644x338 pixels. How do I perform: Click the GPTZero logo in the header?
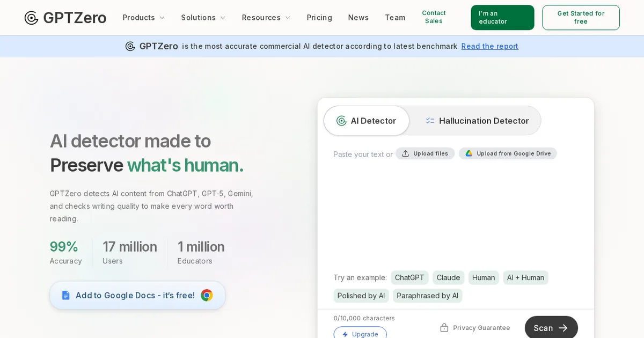click(65, 18)
